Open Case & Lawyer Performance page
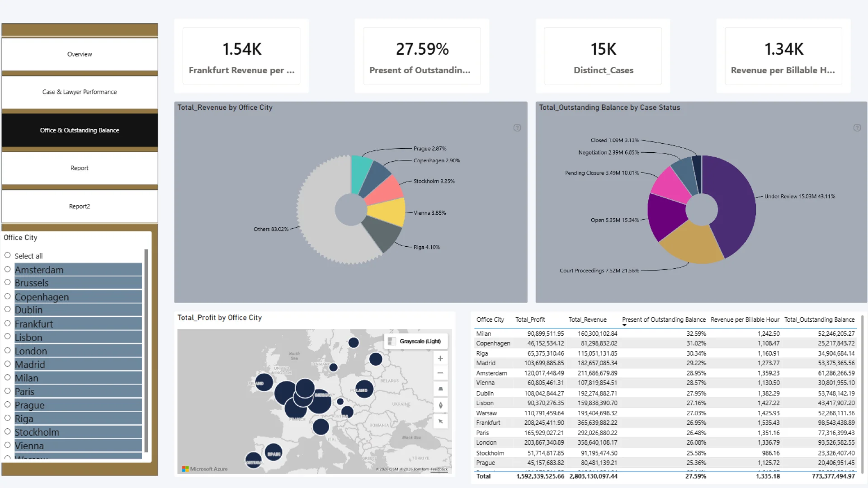This screenshot has width=868, height=488. [x=80, y=92]
